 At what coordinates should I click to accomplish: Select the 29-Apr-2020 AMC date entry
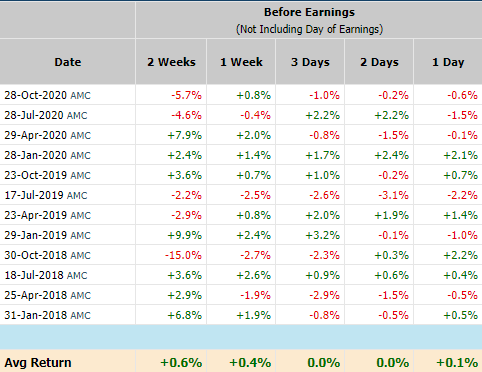click(47, 135)
